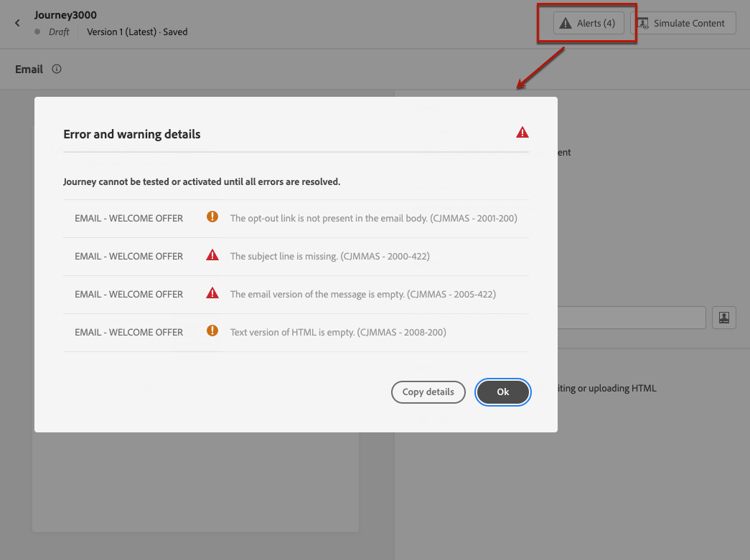Open the Alerts (4) button
The image size is (750, 560).
click(x=588, y=23)
